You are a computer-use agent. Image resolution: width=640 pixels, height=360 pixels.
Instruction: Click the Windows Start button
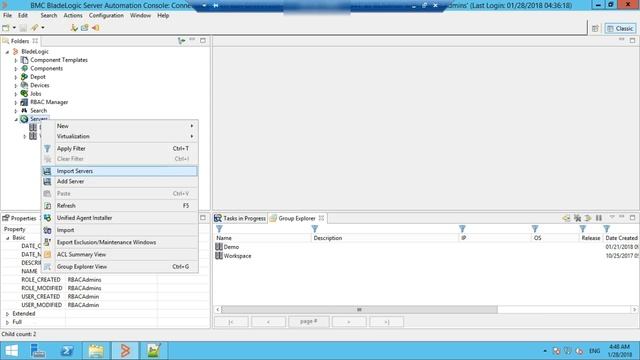[11, 351]
